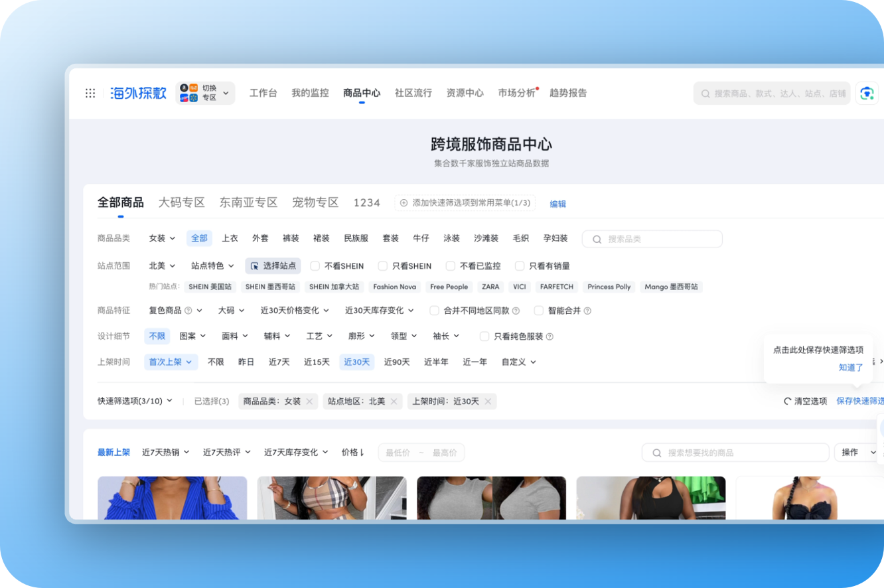Go to the 市场分析 menu item
884x588 pixels.
click(x=516, y=93)
